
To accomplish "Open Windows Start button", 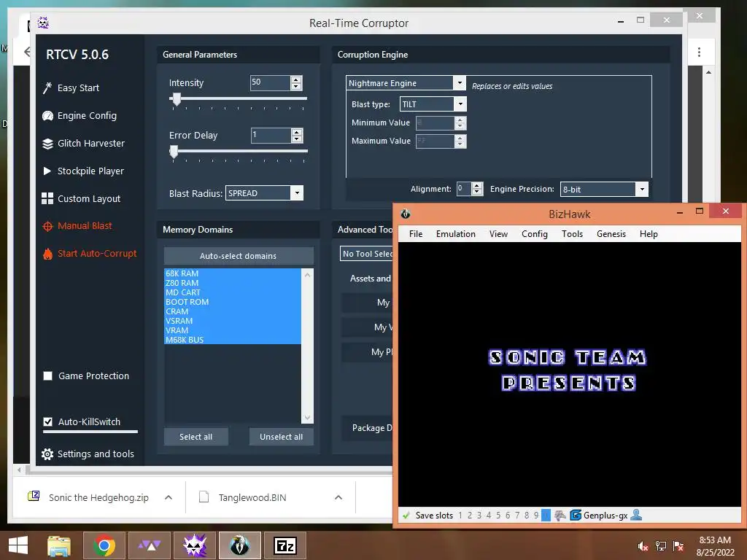I will point(18,545).
